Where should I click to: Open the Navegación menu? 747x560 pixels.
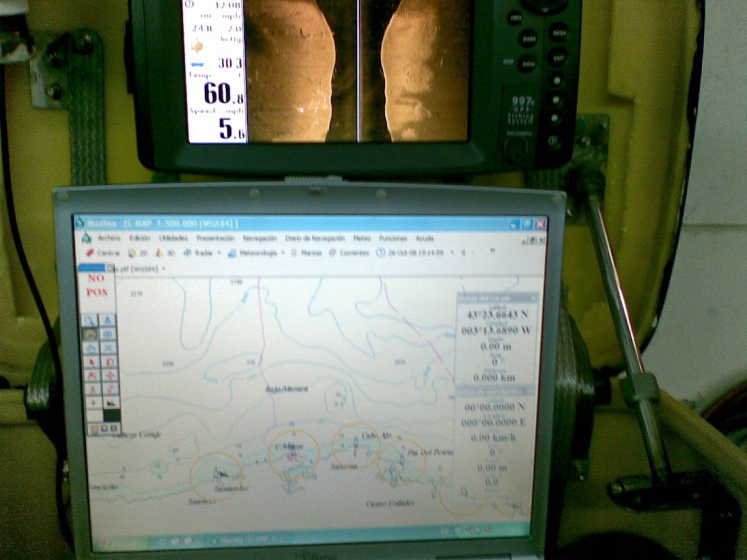pyautogui.click(x=260, y=238)
